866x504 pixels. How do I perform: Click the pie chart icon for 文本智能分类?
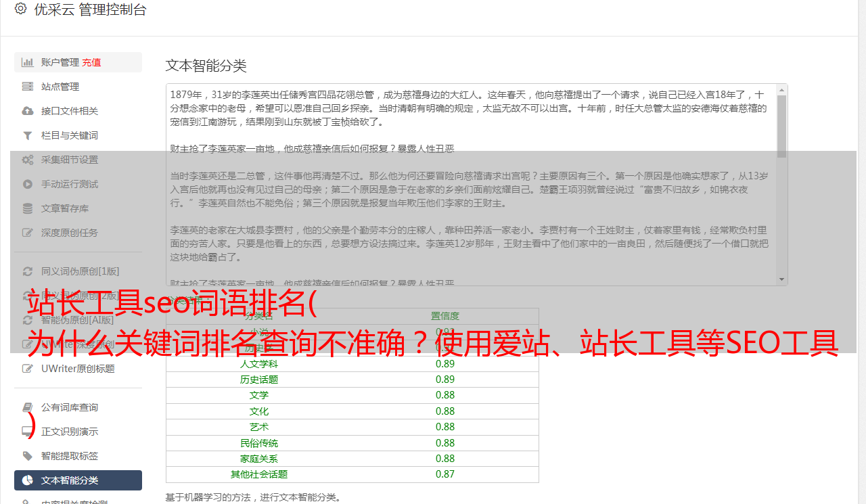[x=28, y=480]
